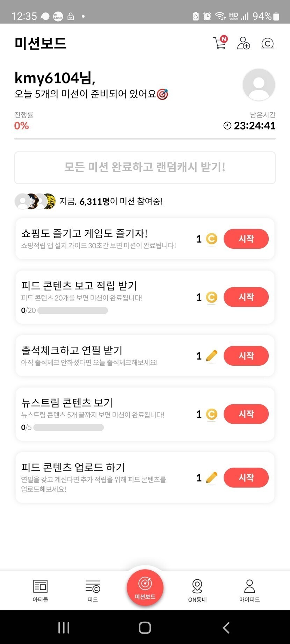Tap the add friend icon
The height and width of the screenshot is (644, 290).
pos(243,43)
